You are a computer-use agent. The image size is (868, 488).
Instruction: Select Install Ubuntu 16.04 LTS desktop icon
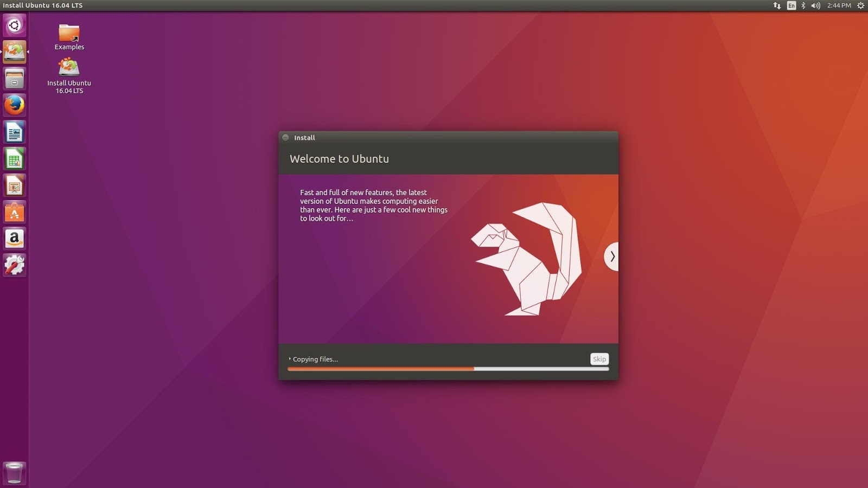pyautogui.click(x=69, y=76)
